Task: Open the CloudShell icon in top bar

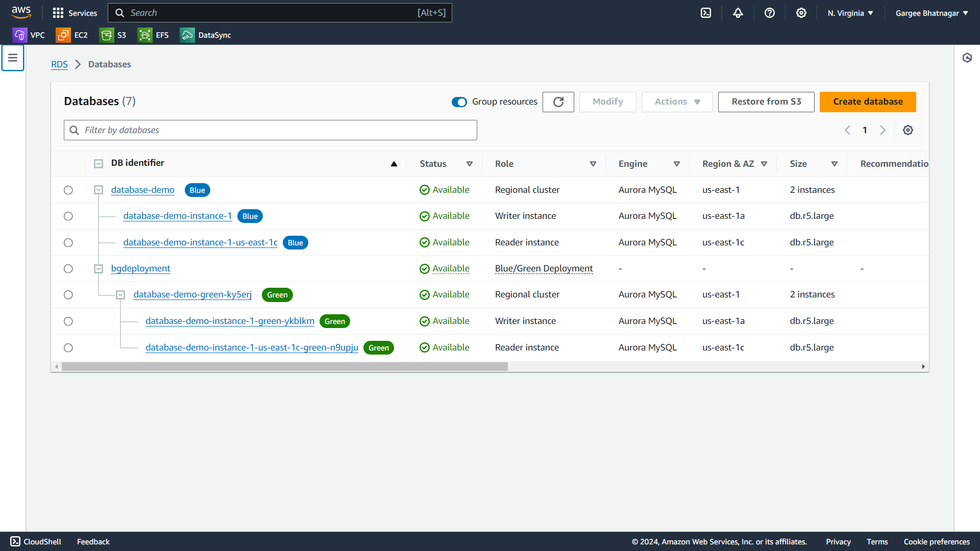Action: 706,13
